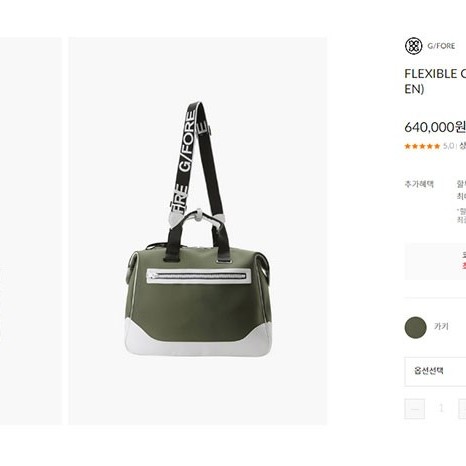The height and width of the screenshot is (466, 466).
Task: Decrease quantity with the minus button
Action: [x=415, y=408]
